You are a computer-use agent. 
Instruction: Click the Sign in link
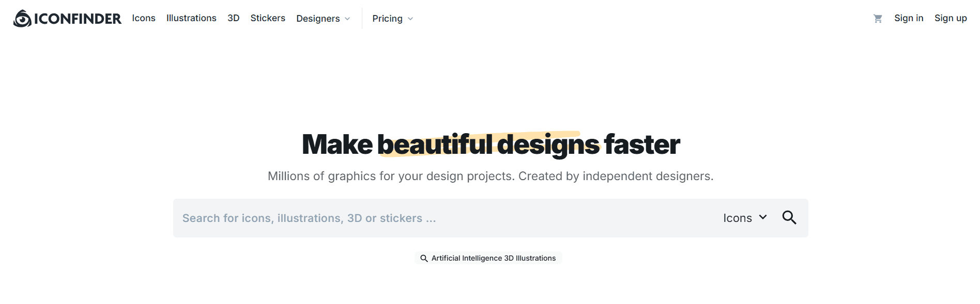pos(909,18)
